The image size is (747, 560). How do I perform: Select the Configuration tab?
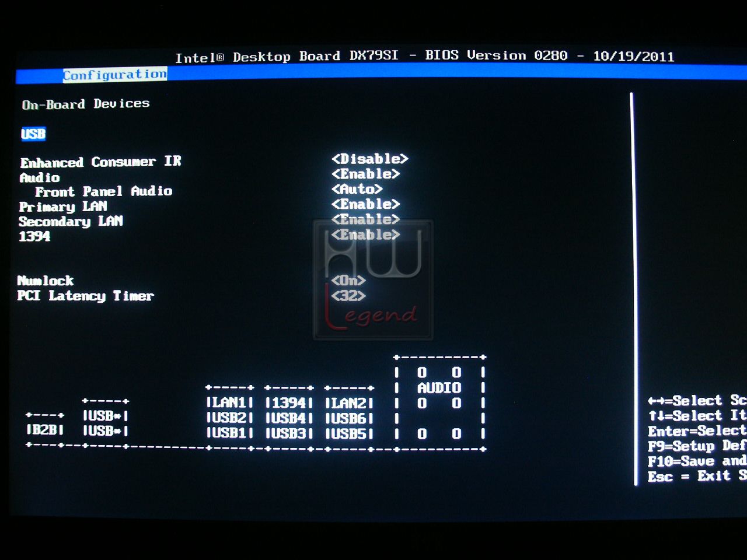(x=115, y=75)
